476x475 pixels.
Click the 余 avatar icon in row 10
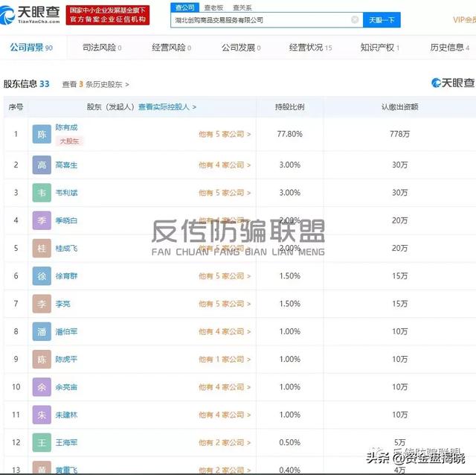[42, 387]
